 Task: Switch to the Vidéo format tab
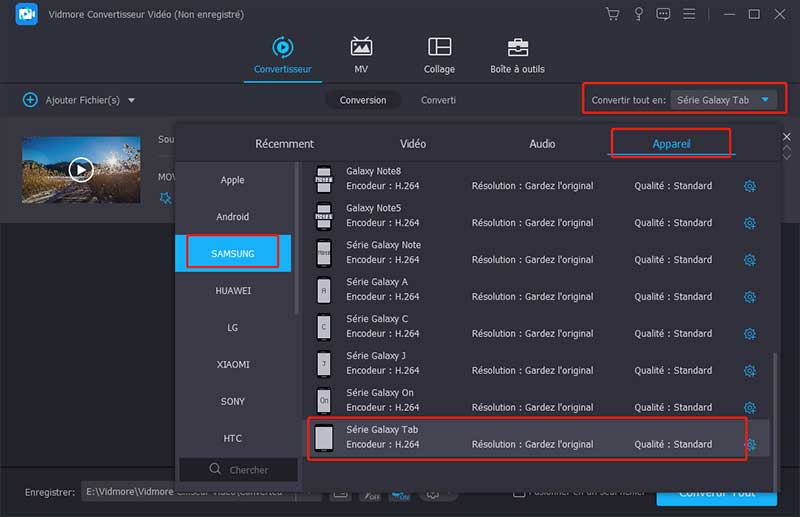point(412,144)
